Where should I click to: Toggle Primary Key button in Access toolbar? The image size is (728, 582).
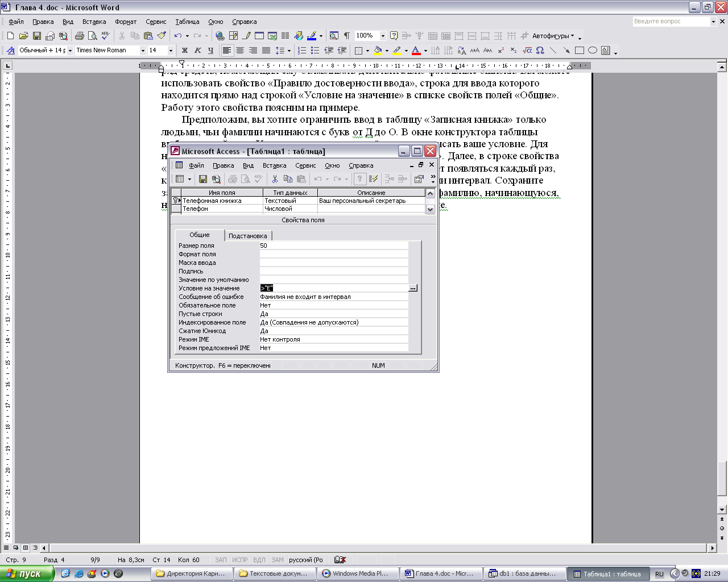[x=359, y=179]
